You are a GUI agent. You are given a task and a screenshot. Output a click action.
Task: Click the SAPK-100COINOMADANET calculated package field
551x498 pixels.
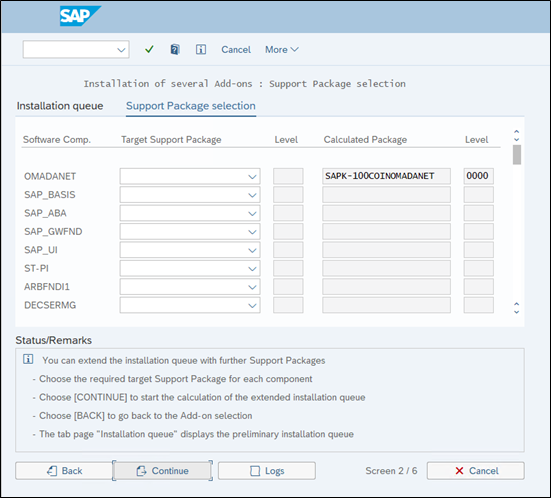click(x=387, y=176)
